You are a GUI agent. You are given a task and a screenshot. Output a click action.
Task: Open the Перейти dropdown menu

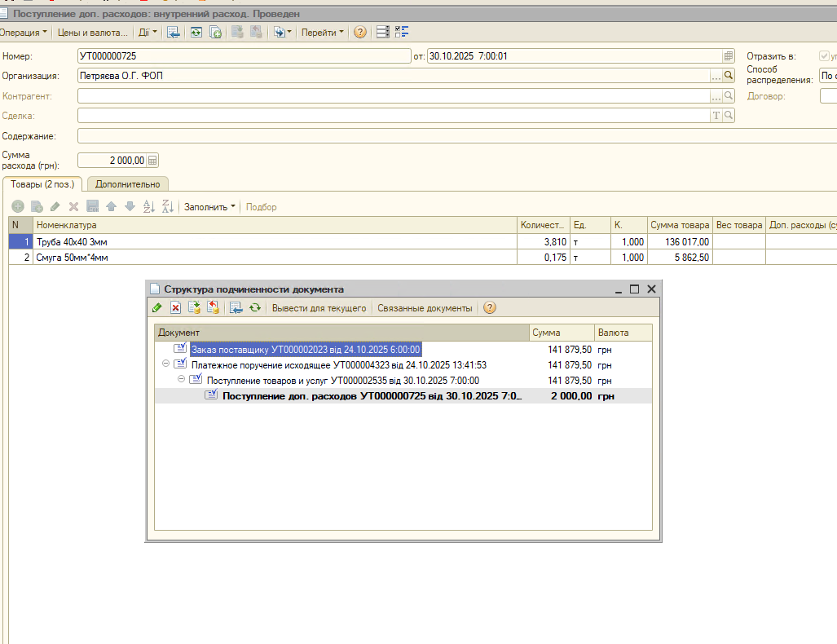323,33
